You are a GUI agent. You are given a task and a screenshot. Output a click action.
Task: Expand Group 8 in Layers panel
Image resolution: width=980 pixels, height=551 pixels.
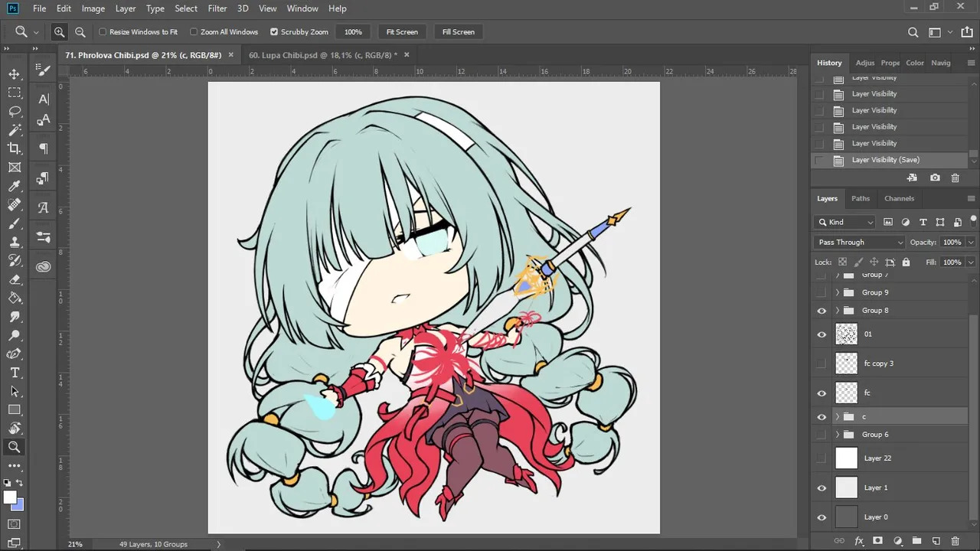point(838,311)
